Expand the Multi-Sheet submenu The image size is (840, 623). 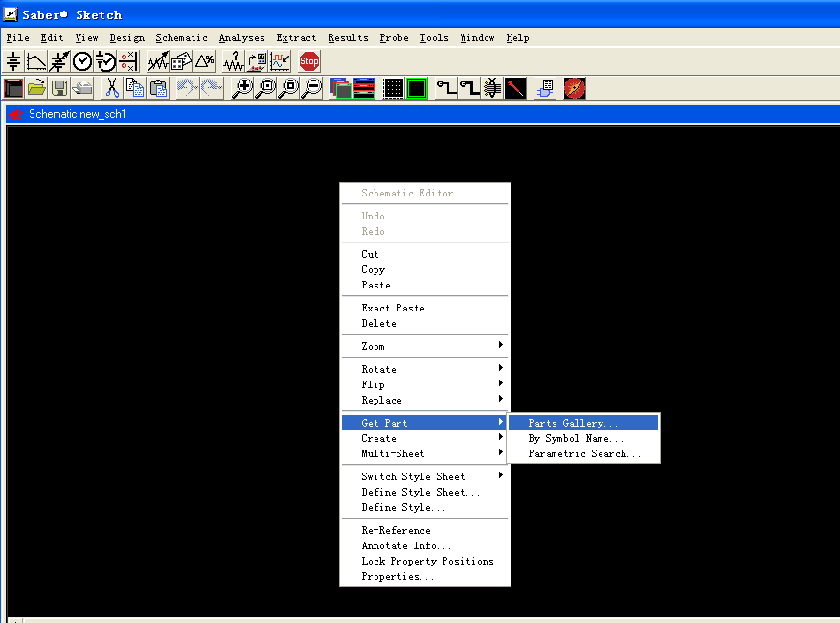point(425,453)
